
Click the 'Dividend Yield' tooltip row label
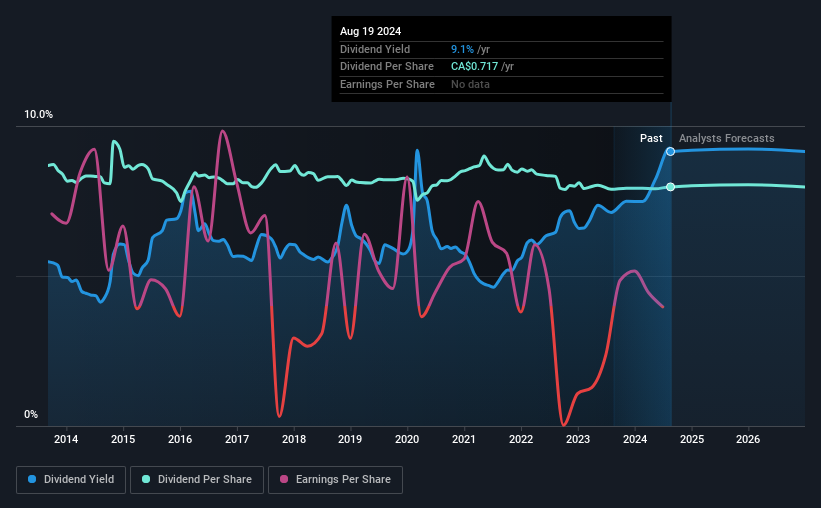click(x=375, y=49)
